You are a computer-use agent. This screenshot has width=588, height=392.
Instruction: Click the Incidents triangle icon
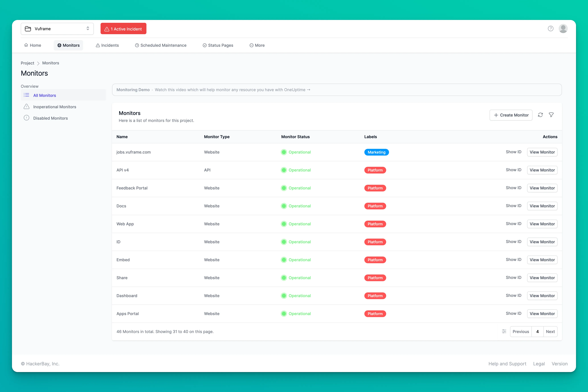(x=98, y=45)
